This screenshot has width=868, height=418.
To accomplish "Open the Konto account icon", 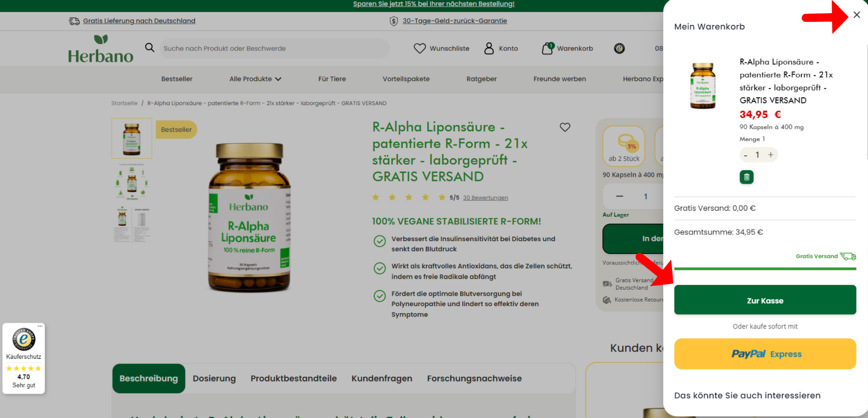I will pyautogui.click(x=488, y=48).
